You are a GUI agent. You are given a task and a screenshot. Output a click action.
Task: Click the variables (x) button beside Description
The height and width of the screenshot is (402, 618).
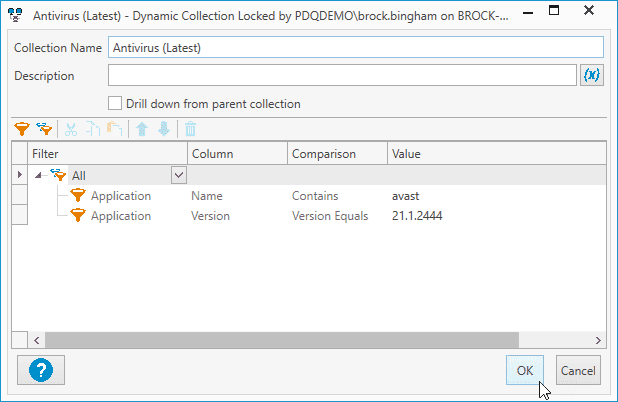[592, 75]
